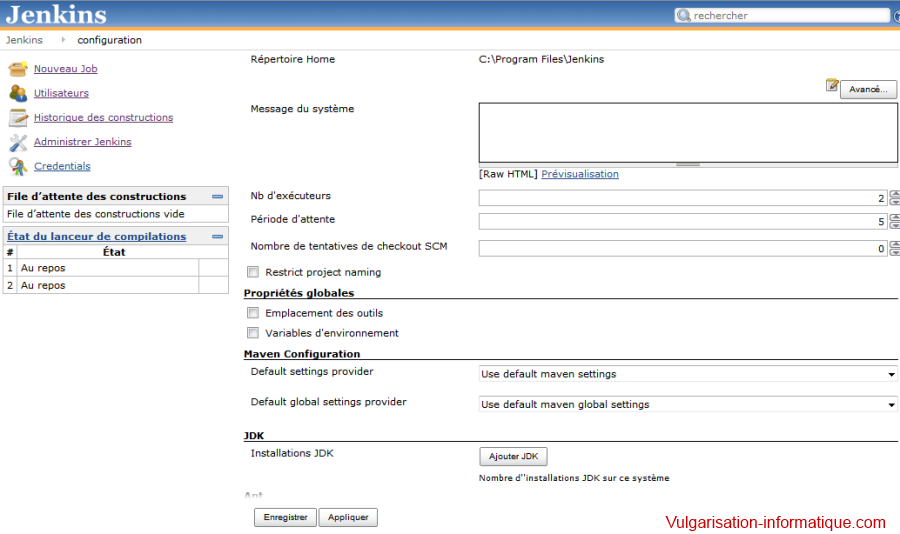
Task: Grab the message textarea resize handle
Action: pyautogui.click(x=688, y=165)
